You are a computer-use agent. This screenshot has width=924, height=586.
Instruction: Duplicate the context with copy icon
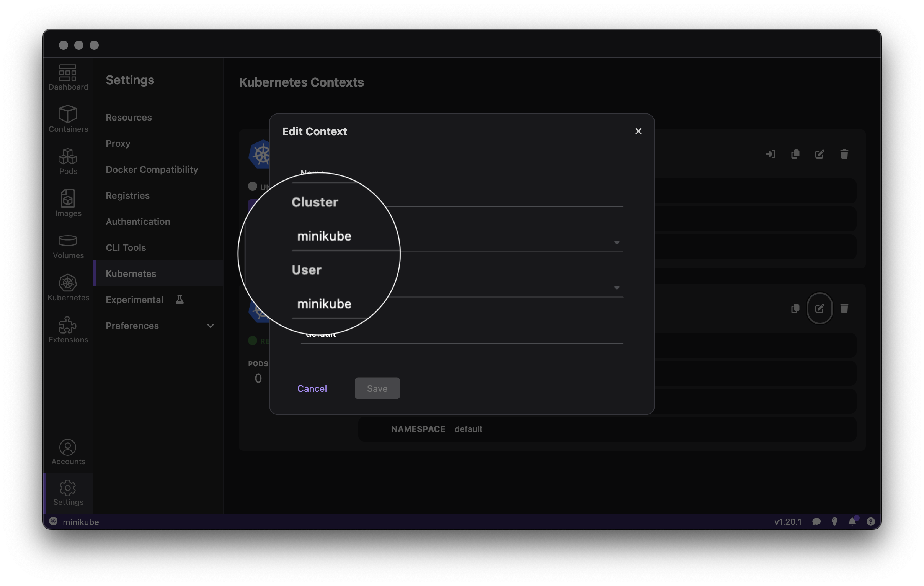coord(795,154)
